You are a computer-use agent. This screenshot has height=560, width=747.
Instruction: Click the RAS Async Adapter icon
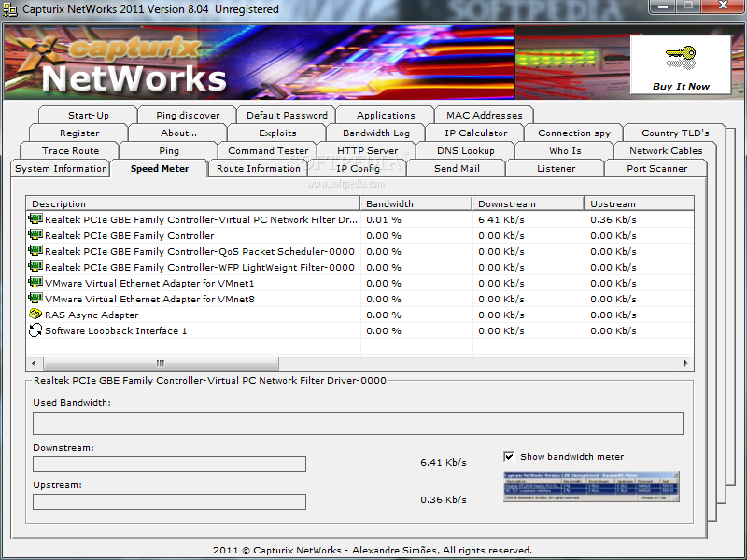35,315
